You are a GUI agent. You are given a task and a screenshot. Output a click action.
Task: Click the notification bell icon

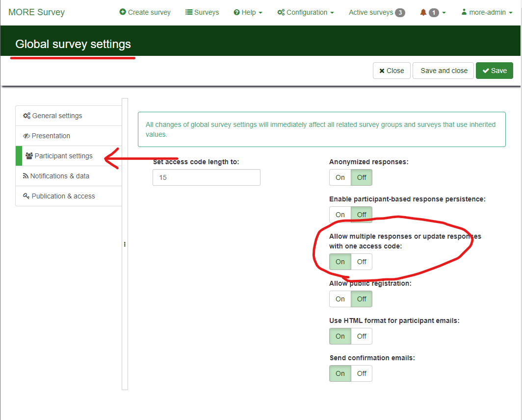tap(423, 12)
